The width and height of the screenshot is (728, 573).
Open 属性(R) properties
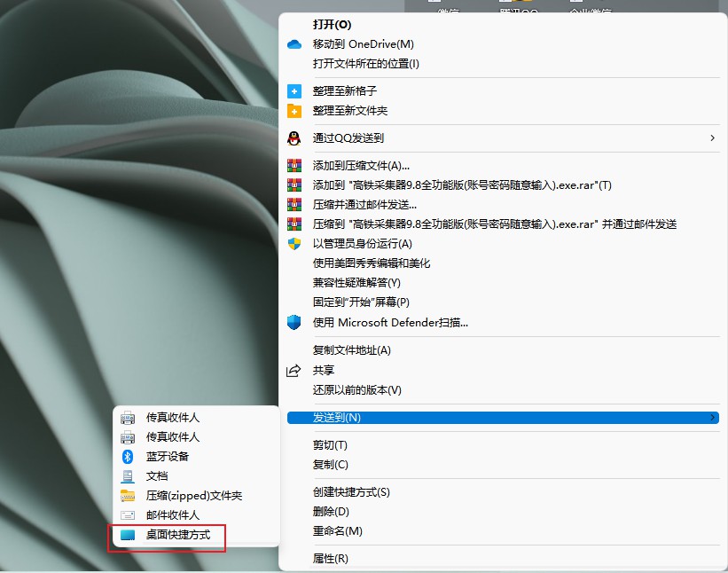click(330, 559)
